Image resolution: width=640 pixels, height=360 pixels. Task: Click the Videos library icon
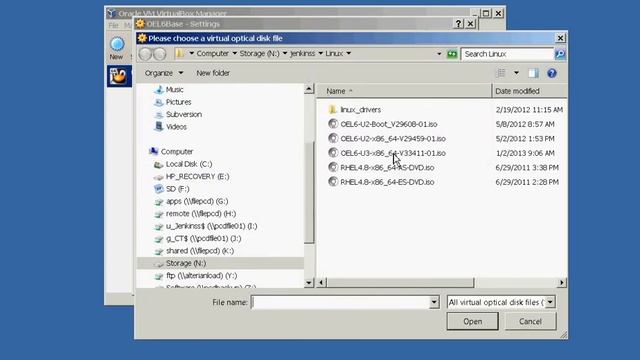pyautogui.click(x=159, y=127)
